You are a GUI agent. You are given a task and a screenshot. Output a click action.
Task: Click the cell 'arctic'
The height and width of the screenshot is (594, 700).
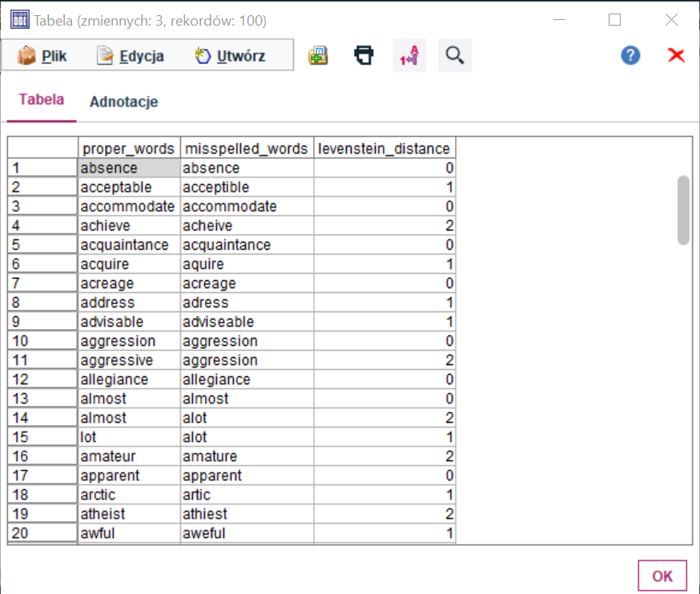click(129, 494)
